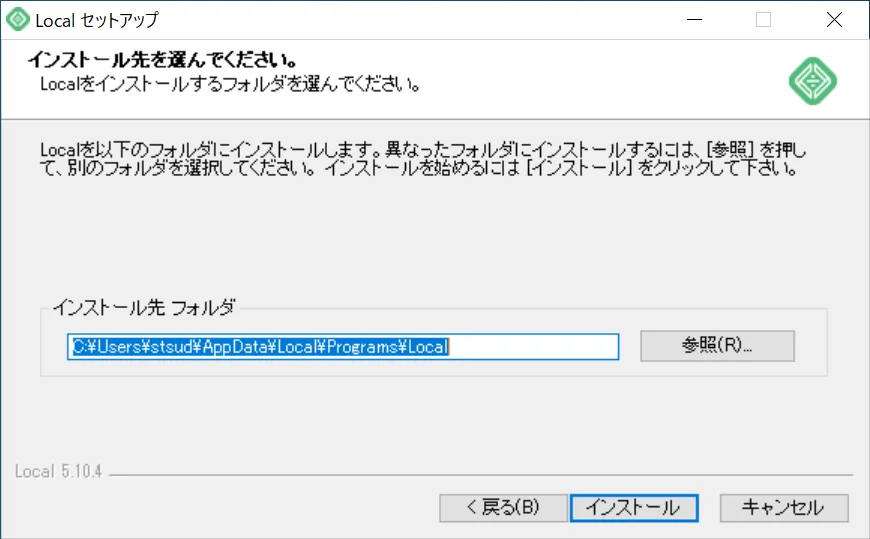Close the Local setup window
870x539 pixels.
coord(834,20)
